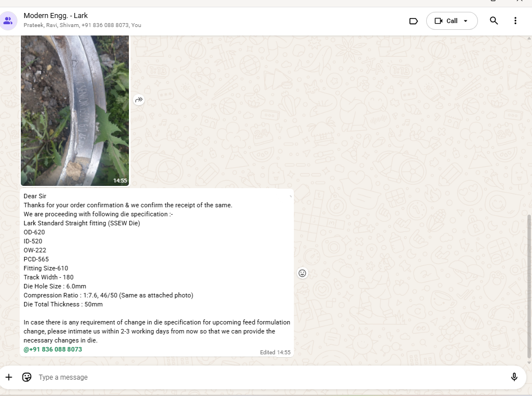Open the @+91 836 088 8073 mention link

coord(53,349)
